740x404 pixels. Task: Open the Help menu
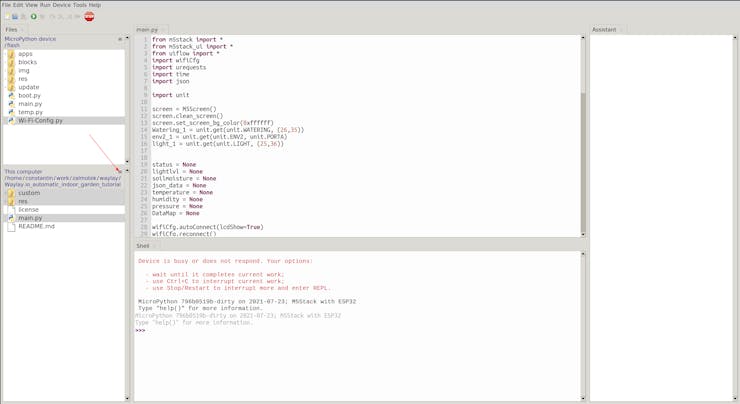pyautogui.click(x=95, y=5)
